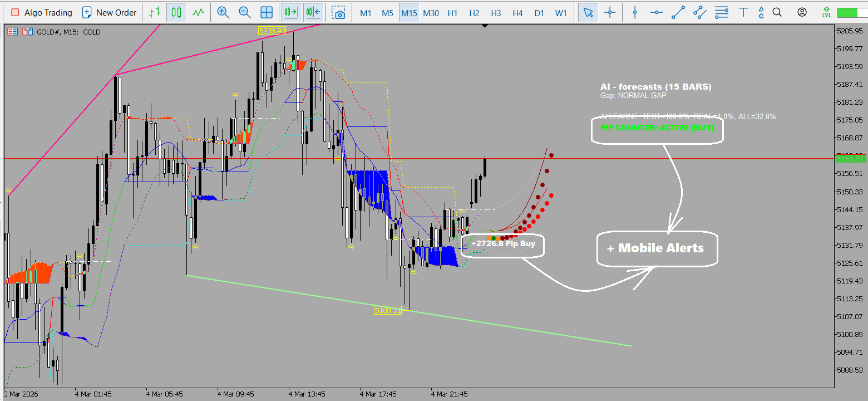Screen dimensions: 868x401
Task: Tile chart windows with grid icon
Action: coord(267,12)
